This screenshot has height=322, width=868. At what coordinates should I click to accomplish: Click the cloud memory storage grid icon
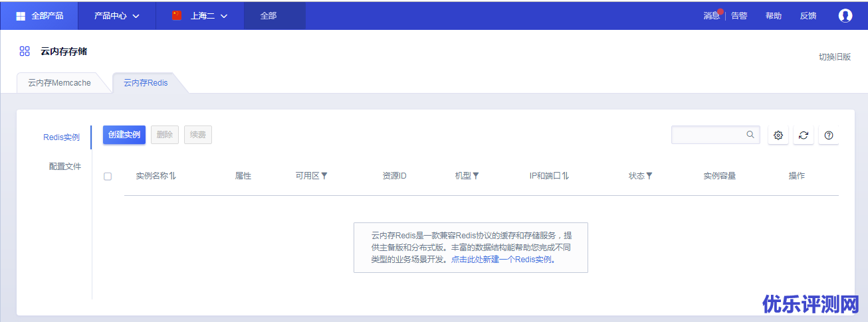click(x=25, y=51)
